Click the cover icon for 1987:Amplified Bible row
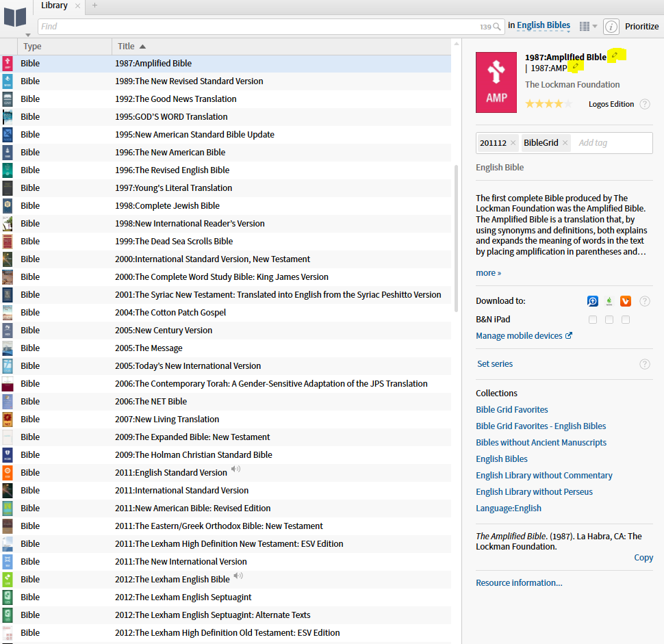The height and width of the screenshot is (644, 664). tap(8, 64)
